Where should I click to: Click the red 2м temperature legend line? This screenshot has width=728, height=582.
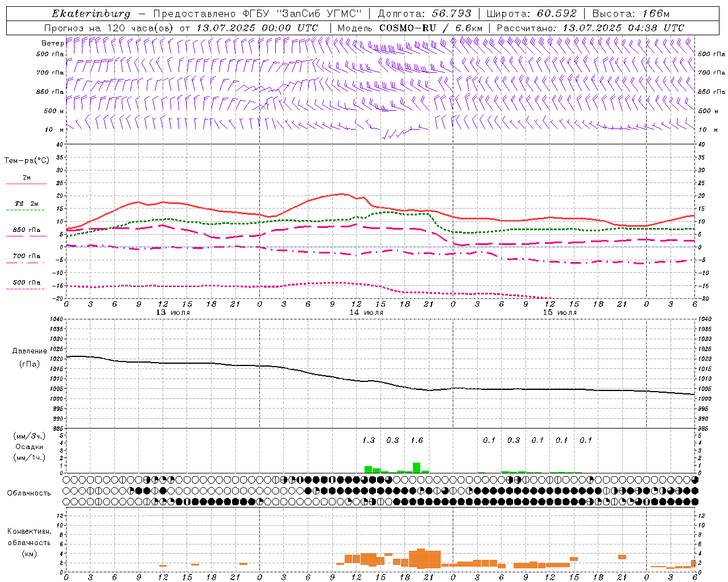tap(26, 184)
